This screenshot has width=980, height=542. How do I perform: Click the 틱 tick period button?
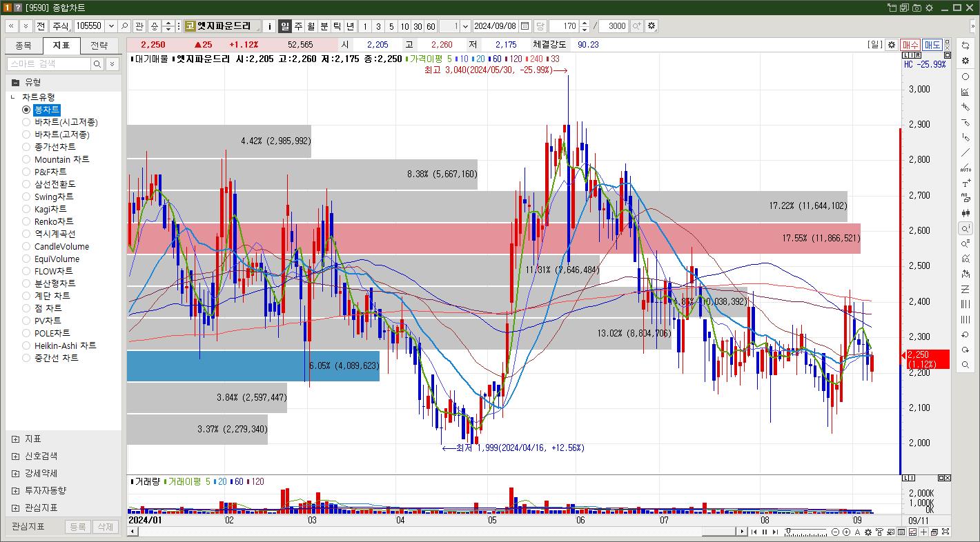(337, 26)
